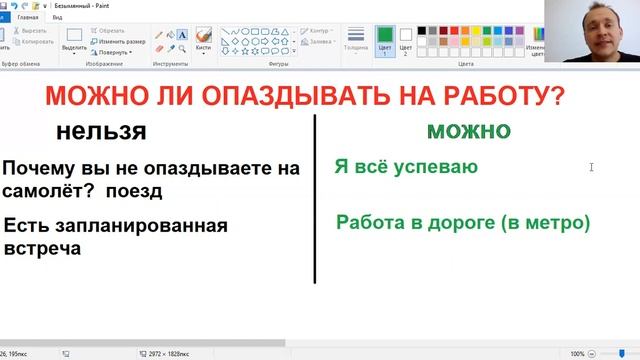Switch to the Вид tab

coord(57,18)
